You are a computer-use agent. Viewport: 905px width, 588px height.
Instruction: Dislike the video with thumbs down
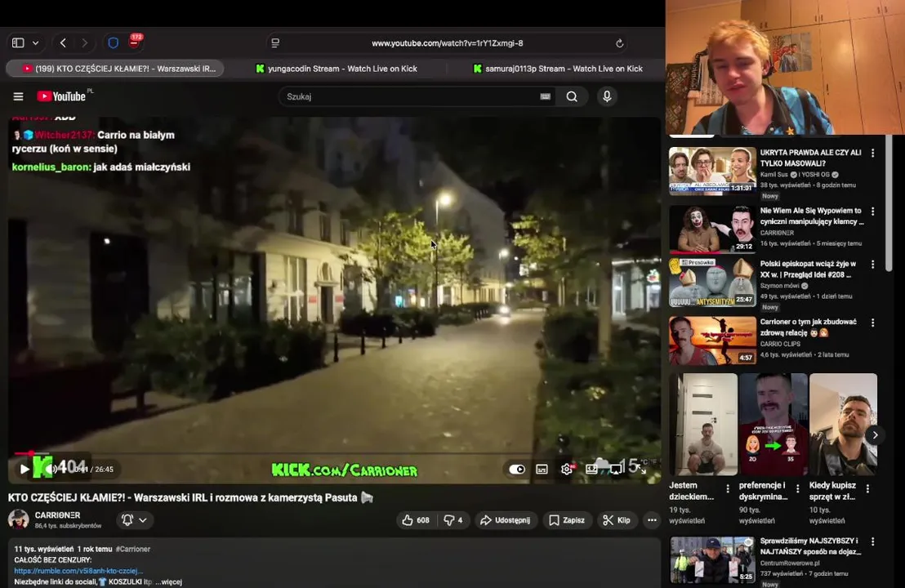453,520
